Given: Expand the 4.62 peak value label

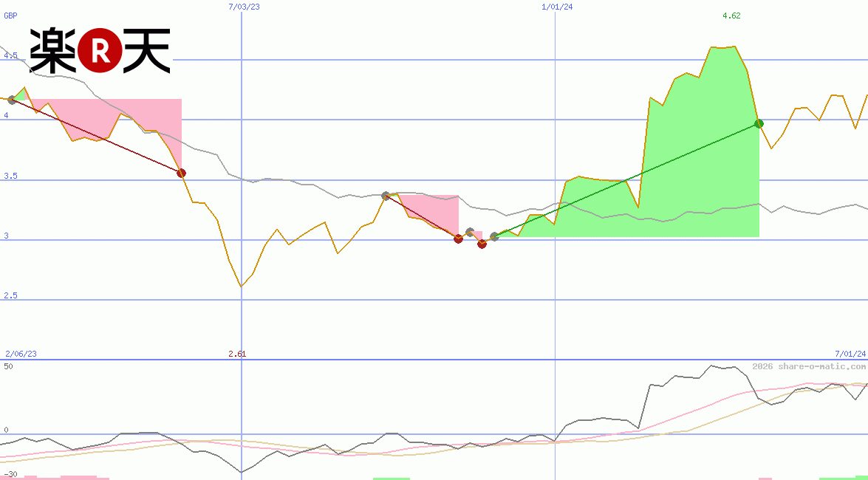Looking at the screenshot, I should (x=730, y=16).
